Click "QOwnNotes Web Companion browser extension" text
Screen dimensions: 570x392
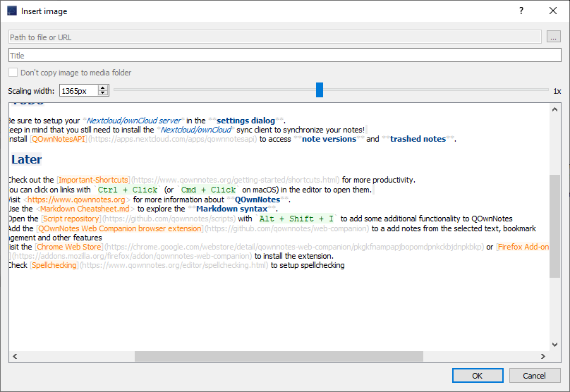(120, 228)
